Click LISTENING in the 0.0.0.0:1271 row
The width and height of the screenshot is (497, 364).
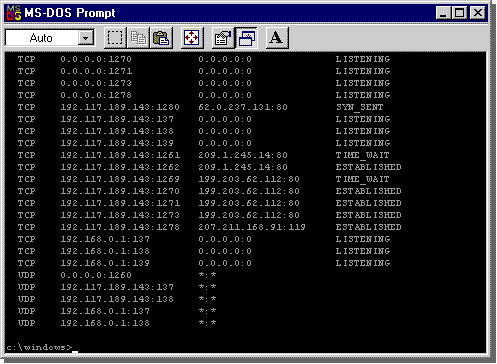[x=363, y=71]
